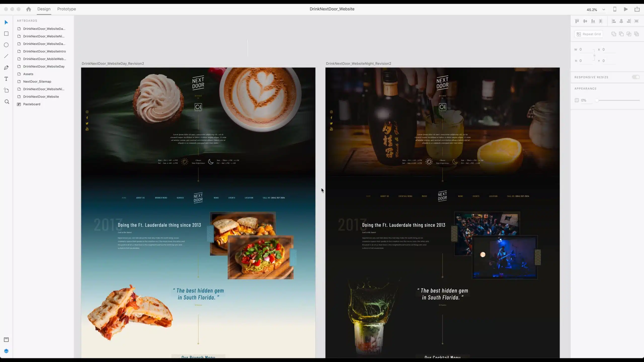
Task: Select the Rectangle tool
Action: (x=6, y=34)
